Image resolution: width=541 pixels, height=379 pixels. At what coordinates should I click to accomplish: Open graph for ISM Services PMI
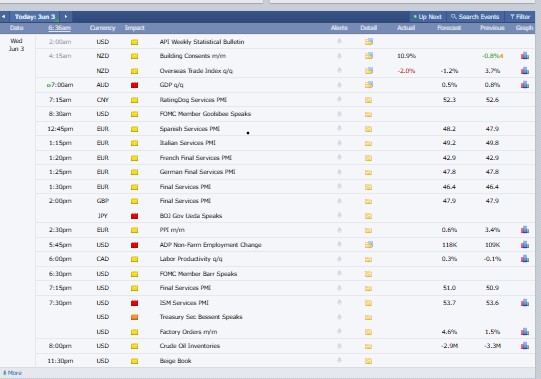click(x=525, y=303)
